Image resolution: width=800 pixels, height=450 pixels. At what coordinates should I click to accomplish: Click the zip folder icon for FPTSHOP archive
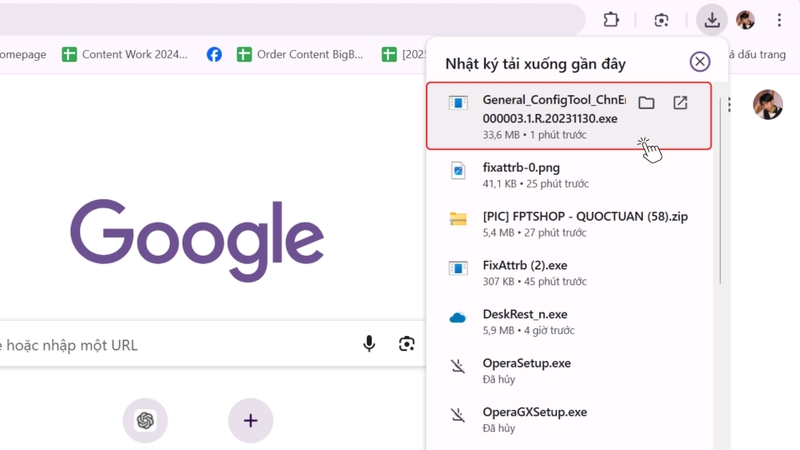[458, 219]
